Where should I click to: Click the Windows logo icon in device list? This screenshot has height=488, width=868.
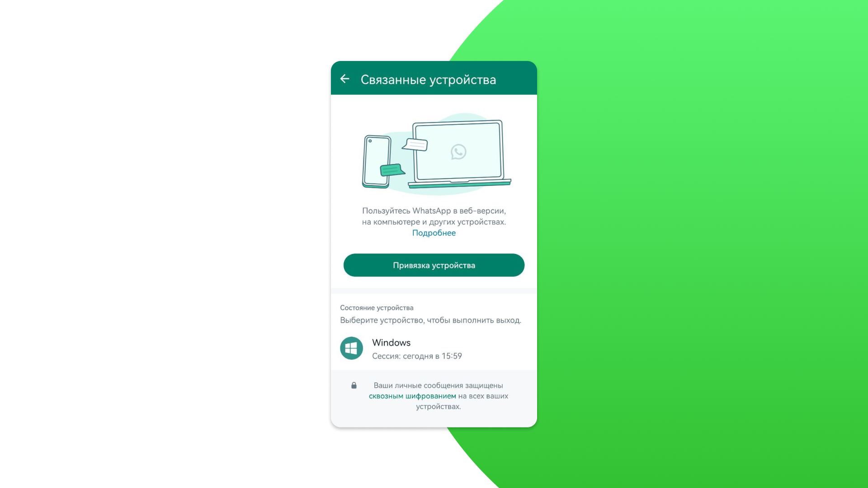pos(352,348)
